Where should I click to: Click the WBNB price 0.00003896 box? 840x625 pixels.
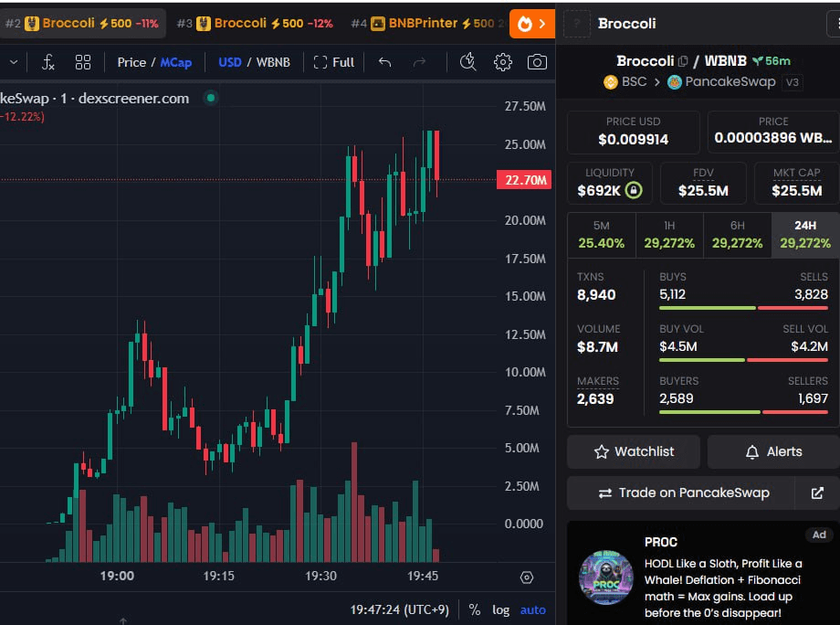773,132
